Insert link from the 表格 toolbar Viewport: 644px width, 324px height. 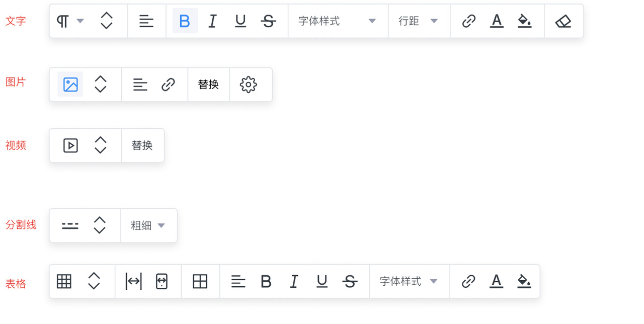(x=468, y=281)
